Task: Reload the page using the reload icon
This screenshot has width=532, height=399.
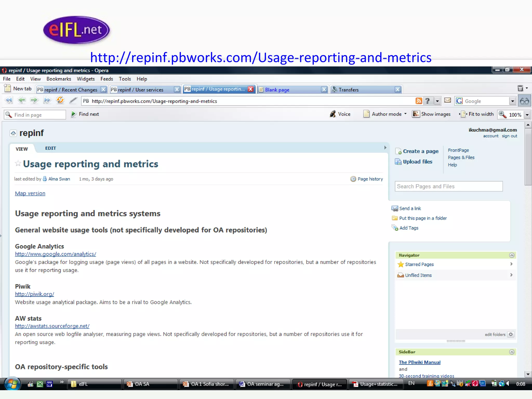Action: pyautogui.click(x=60, y=100)
